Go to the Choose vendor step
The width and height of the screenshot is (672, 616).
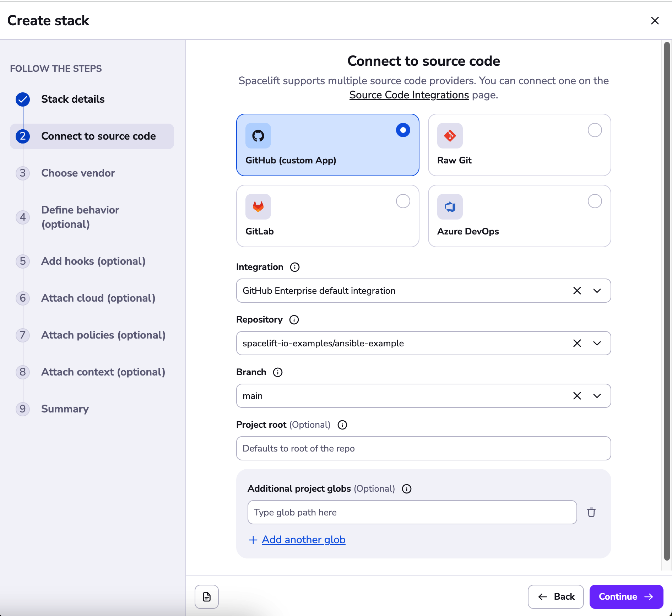[x=78, y=173]
